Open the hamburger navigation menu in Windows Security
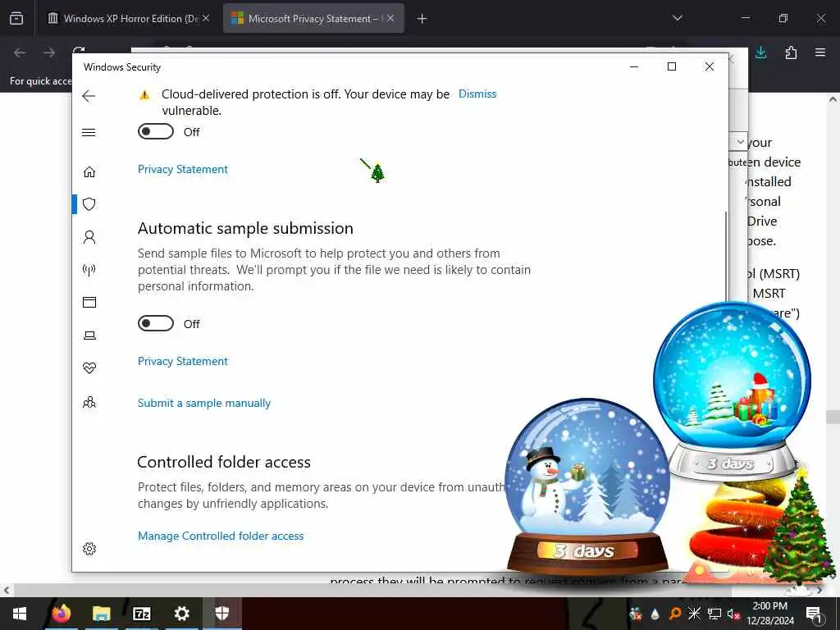Screen dimensions: 840x630 89,132
